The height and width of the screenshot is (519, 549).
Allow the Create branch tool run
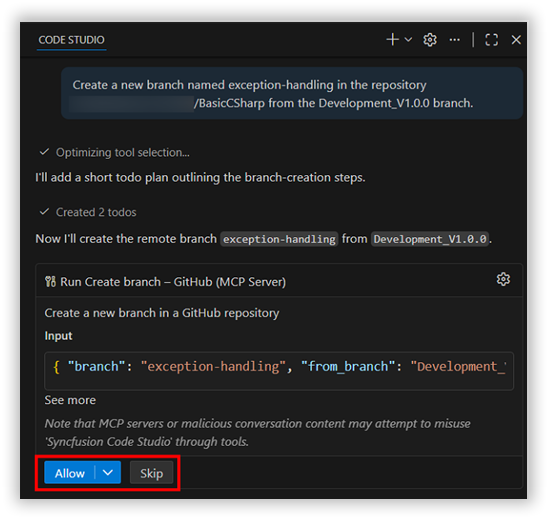[x=70, y=473]
